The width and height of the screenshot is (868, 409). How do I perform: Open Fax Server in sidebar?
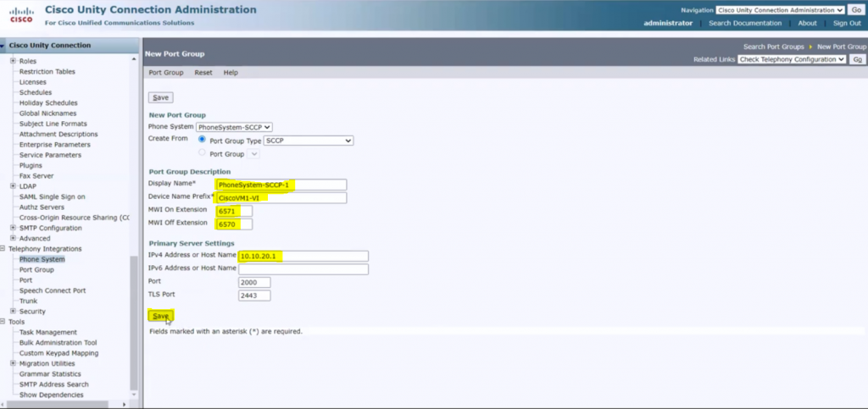coord(36,176)
